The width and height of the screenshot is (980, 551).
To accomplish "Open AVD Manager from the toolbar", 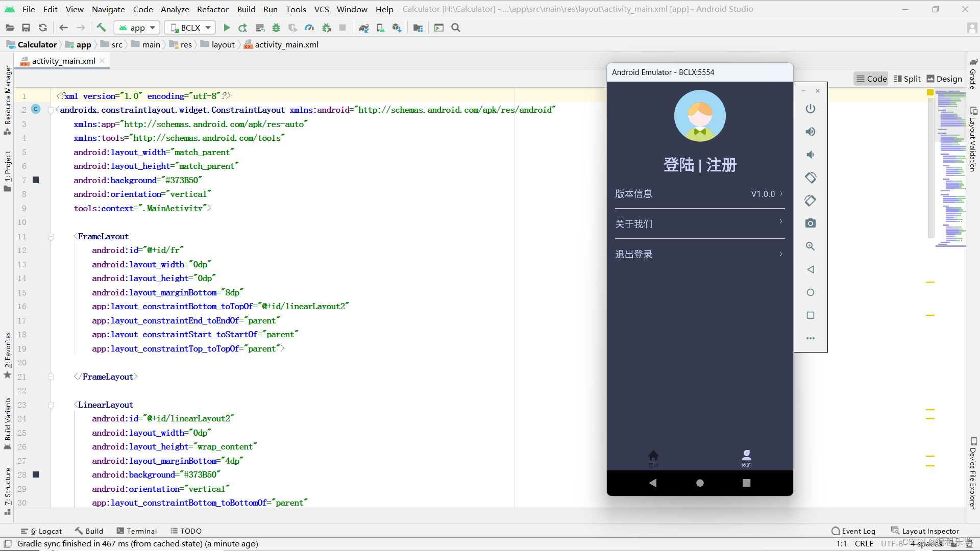I will [x=380, y=28].
